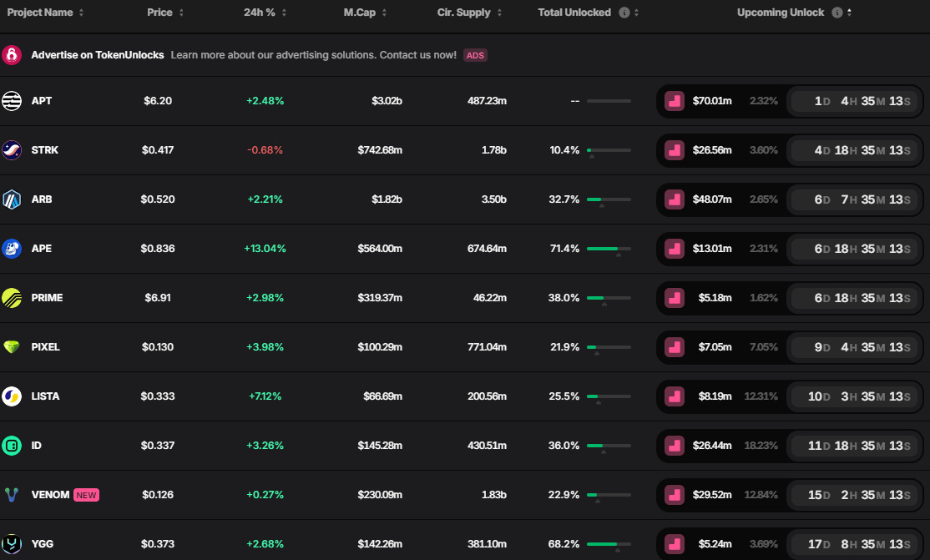Click ARB total unlocked 32.7% value
The height and width of the screenshot is (560, 930).
coord(564,199)
